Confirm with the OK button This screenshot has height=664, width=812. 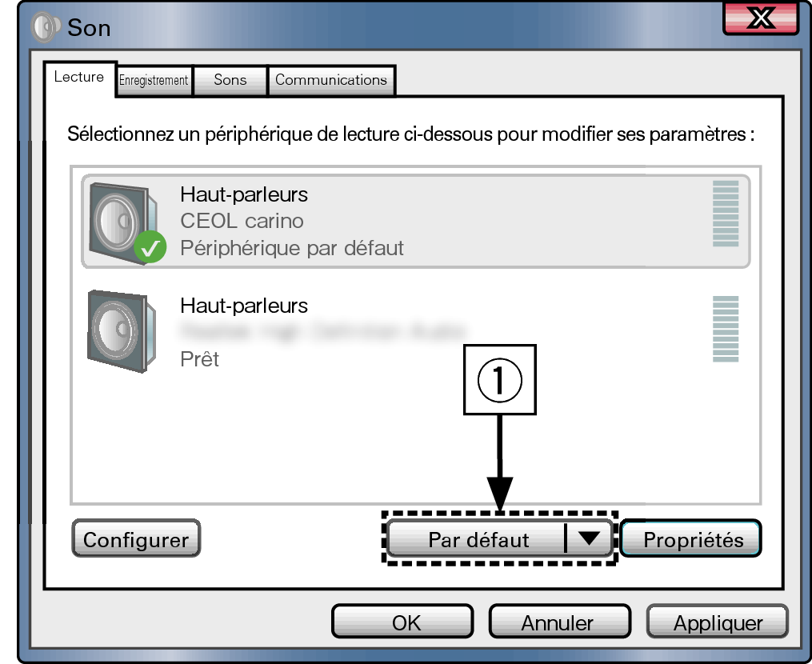coord(403,622)
